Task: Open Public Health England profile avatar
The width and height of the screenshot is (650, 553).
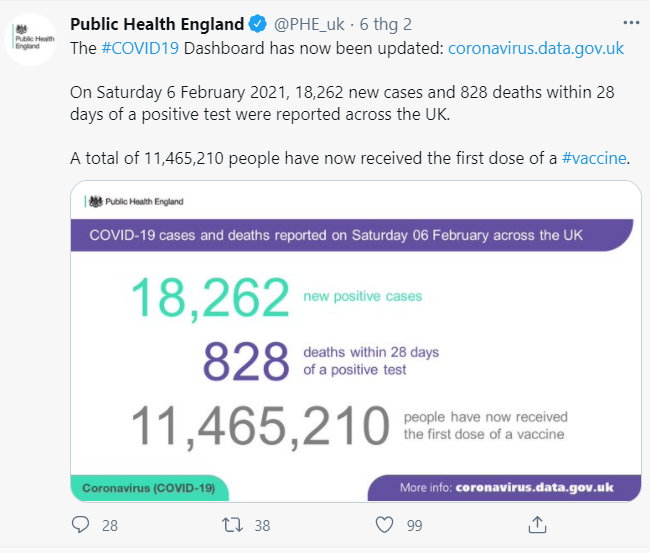Action: (x=31, y=40)
